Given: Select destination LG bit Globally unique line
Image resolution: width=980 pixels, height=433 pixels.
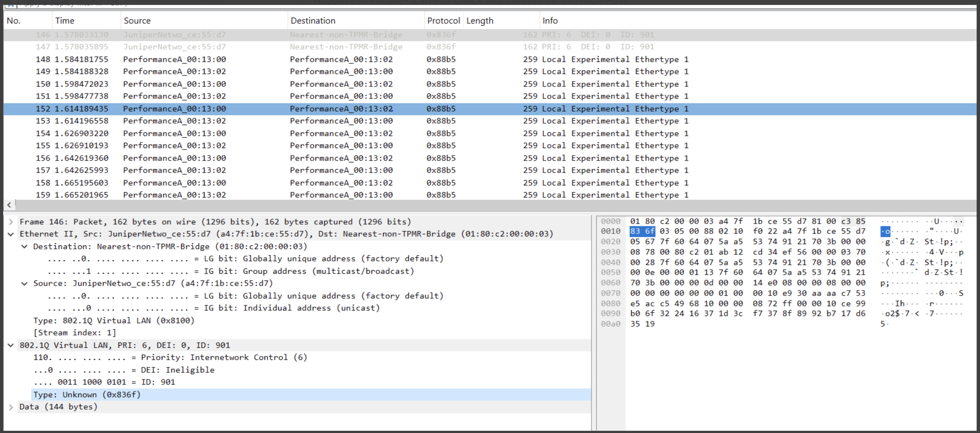Looking at the screenshot, I should point(246,259).
